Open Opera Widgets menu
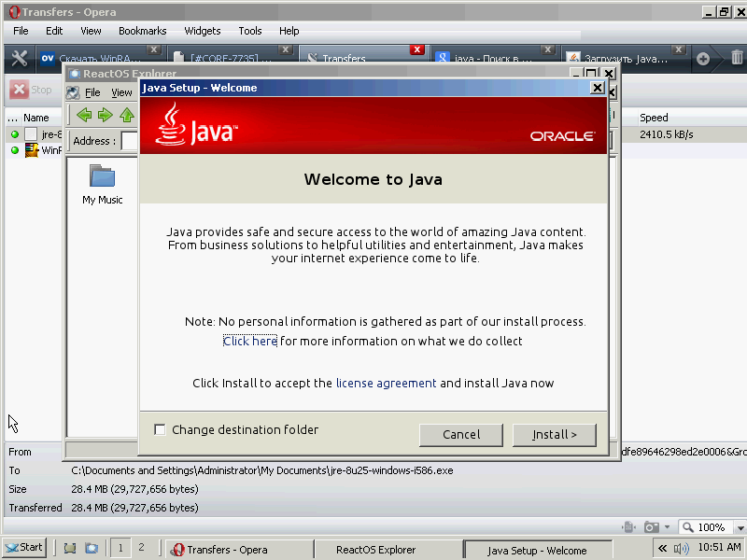747x560 pixels. 203,31
